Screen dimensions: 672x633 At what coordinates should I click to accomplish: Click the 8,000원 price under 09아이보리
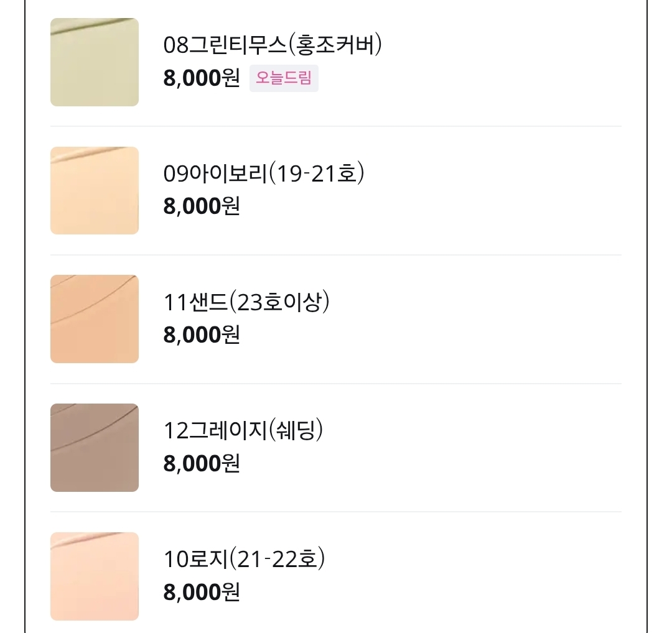click(201, 206)
